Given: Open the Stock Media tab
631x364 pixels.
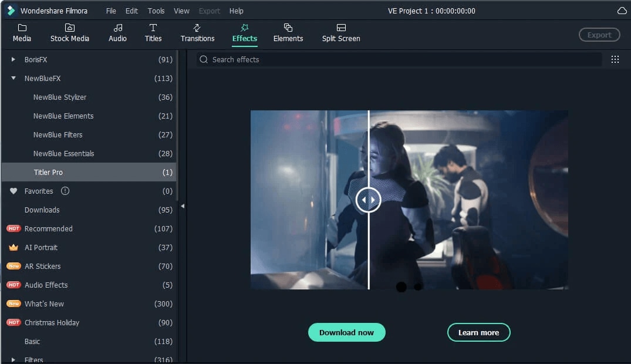Looking at the screenshot, I should [70, 33].
